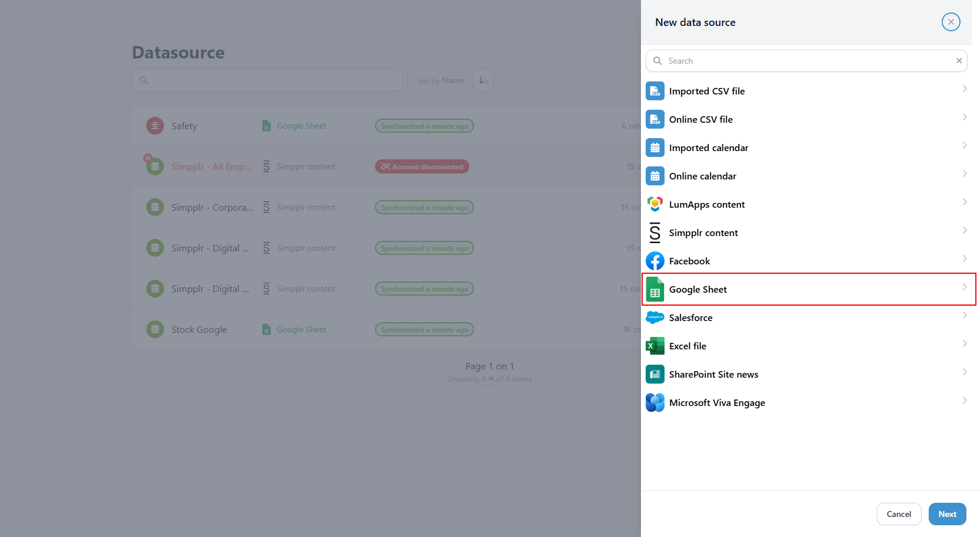Select the Facebook logo

pyautogui.click(x=655, y=261)
